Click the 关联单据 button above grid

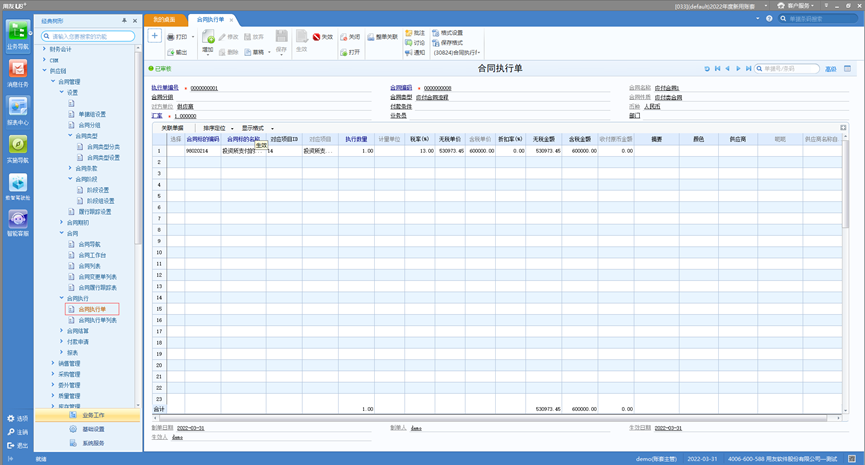(x=172, y=128)
